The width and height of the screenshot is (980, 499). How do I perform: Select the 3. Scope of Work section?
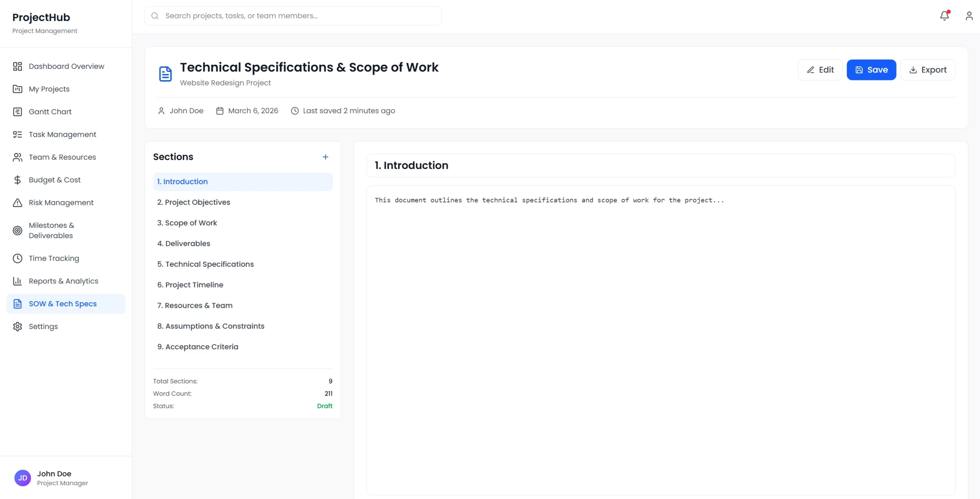tap(187, 223)
